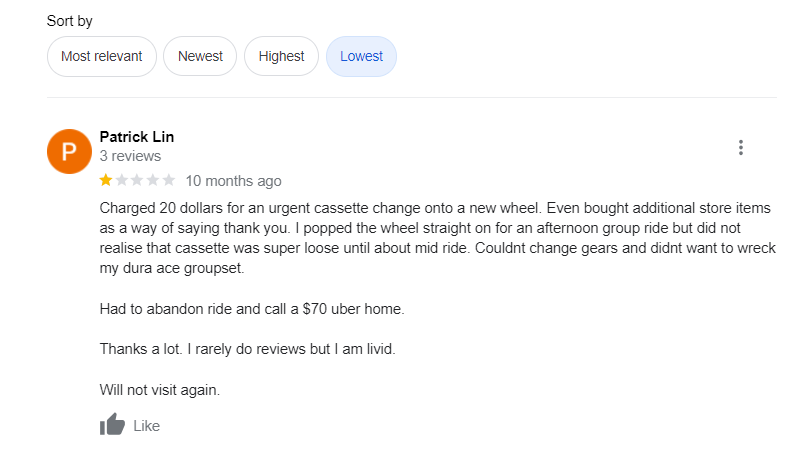Click the fifth (last) grey rating star
The width and height of the screenshot is (790, 455).
coord(169,181)
